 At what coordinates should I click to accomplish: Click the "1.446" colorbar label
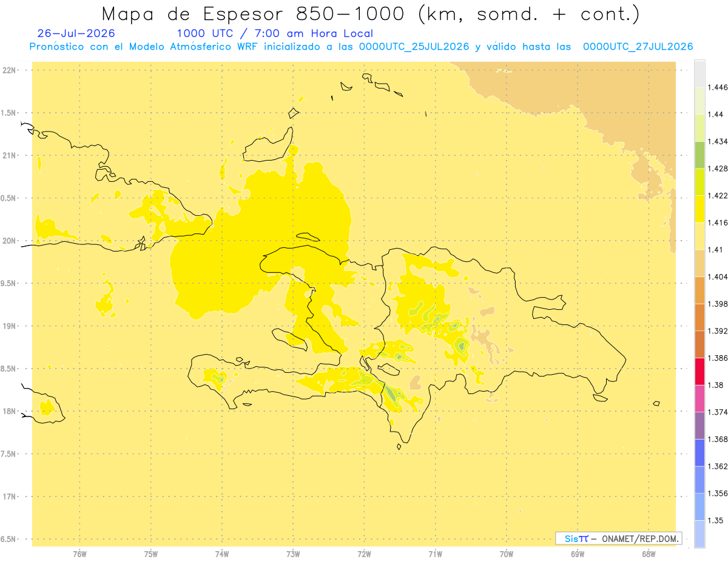(x=717, y=87)
